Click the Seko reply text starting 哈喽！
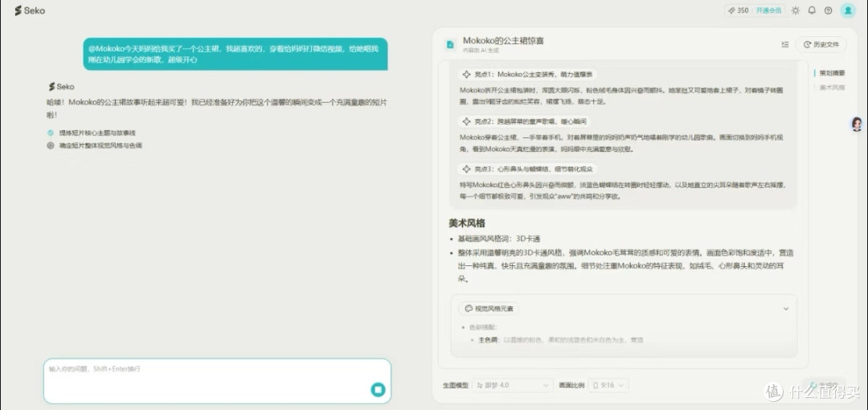Viewport: 868px width, 410px height. [216, 109]
